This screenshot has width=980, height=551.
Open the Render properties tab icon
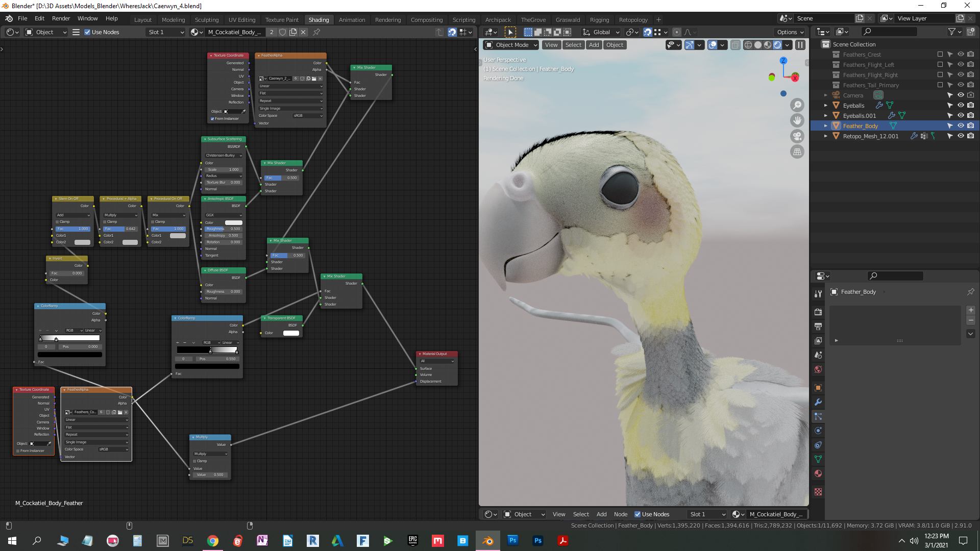pyautogui.click(x=818, y=312)
